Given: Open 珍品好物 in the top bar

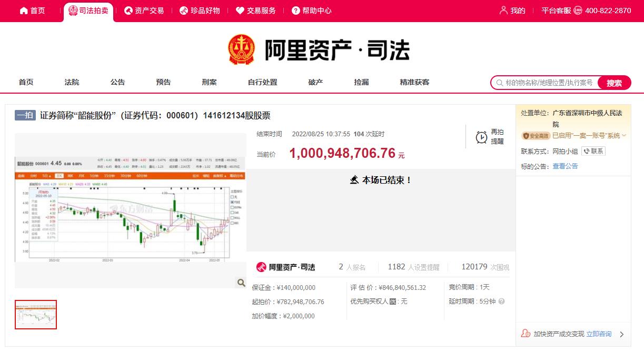Looking at the screenshot, I should coord(200,11).
